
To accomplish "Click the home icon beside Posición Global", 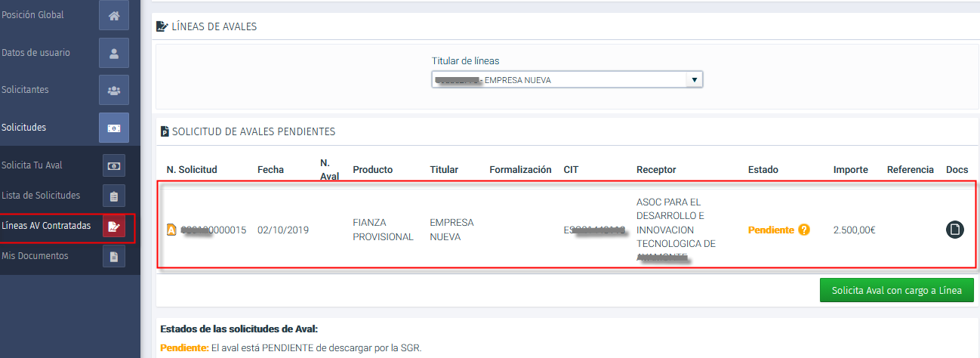I will (x=113, y=15).
